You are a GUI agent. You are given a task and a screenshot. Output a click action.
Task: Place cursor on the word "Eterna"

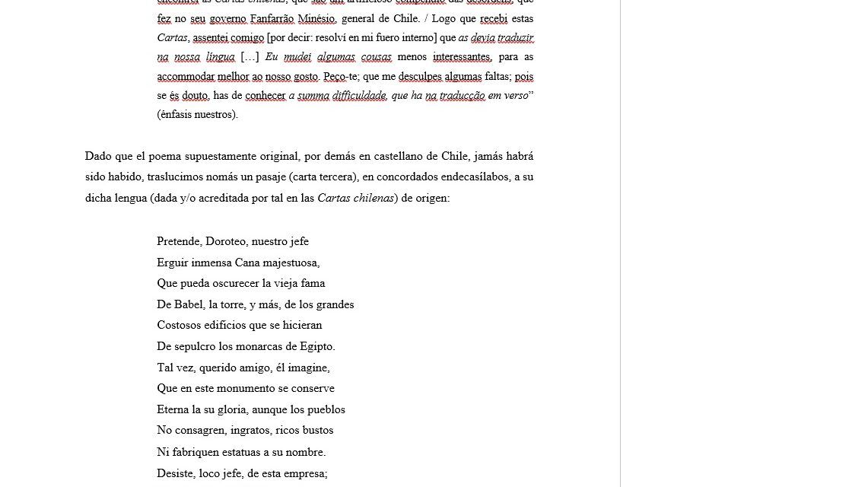tap(173, 409)
